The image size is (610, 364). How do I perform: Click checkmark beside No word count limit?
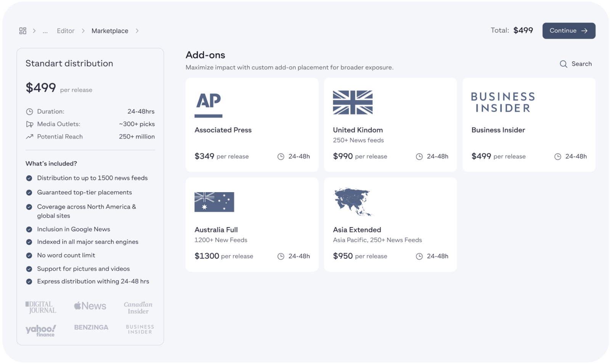point(29,256)
